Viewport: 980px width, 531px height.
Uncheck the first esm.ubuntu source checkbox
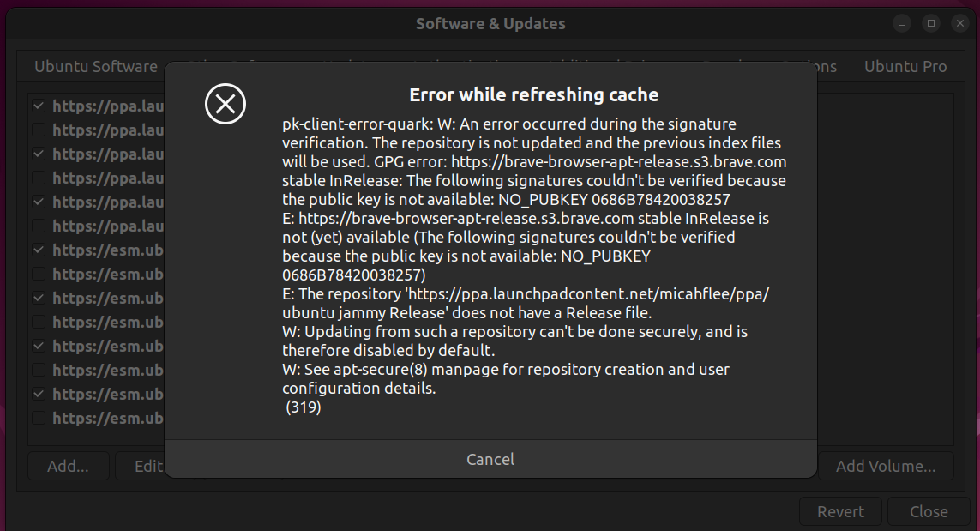point(39,250)
